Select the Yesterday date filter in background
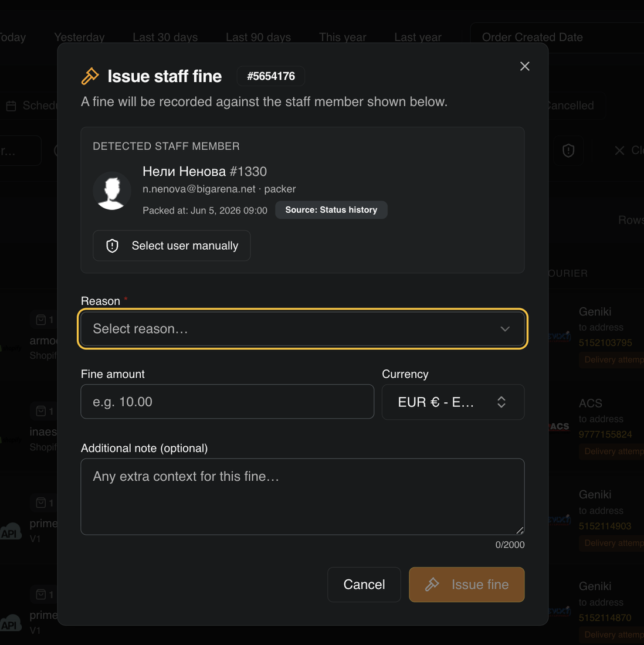The image size is (644, 645). point(79,37)
